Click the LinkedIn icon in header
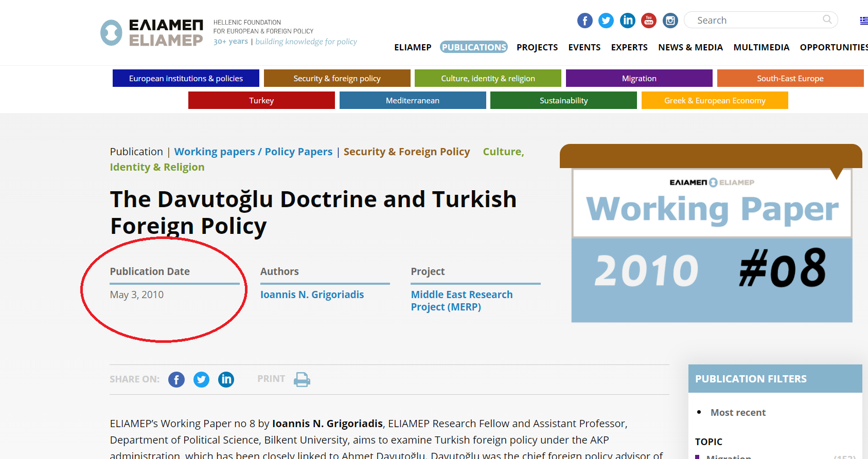868x459 pixels. (627, 21)
